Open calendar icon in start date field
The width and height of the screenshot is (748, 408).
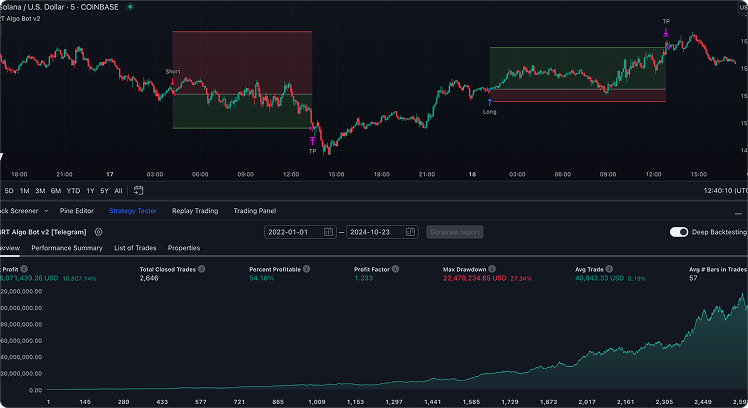tap(329, 232)
